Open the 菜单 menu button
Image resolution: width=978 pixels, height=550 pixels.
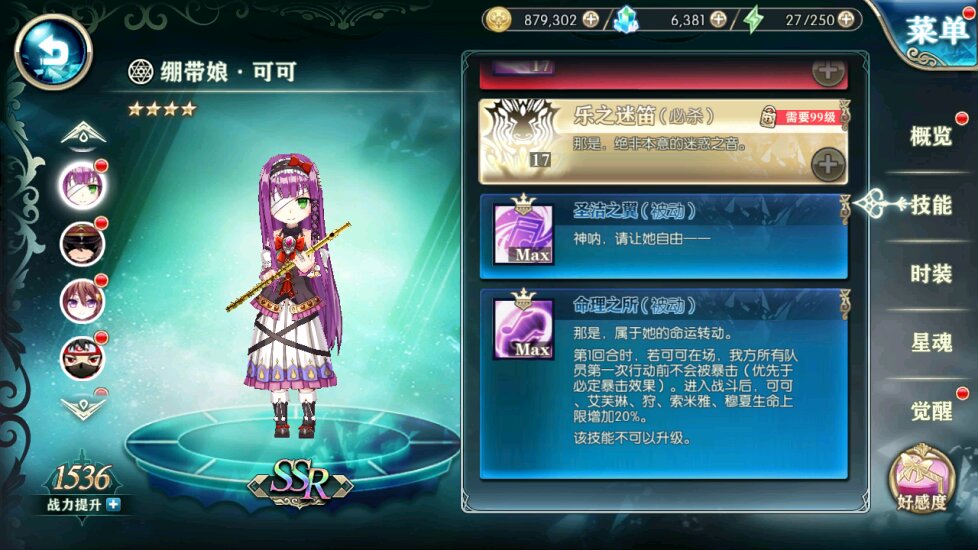pos(936,31)
